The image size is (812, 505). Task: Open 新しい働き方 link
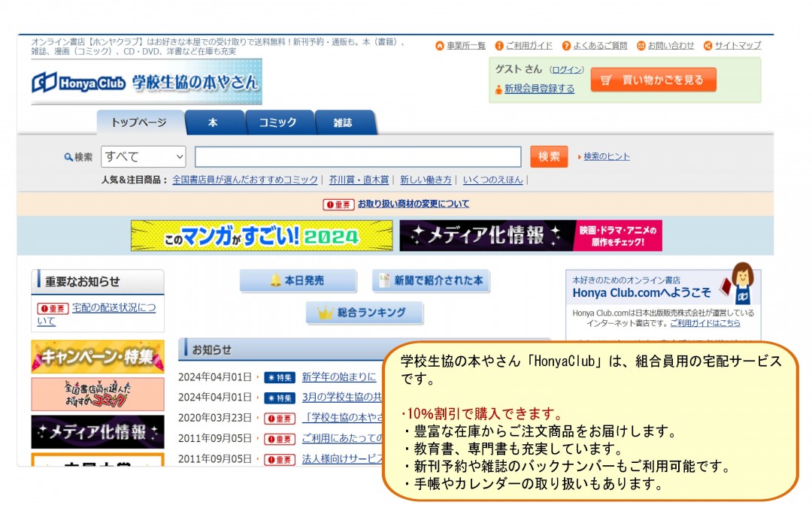[x=426, y=180]
